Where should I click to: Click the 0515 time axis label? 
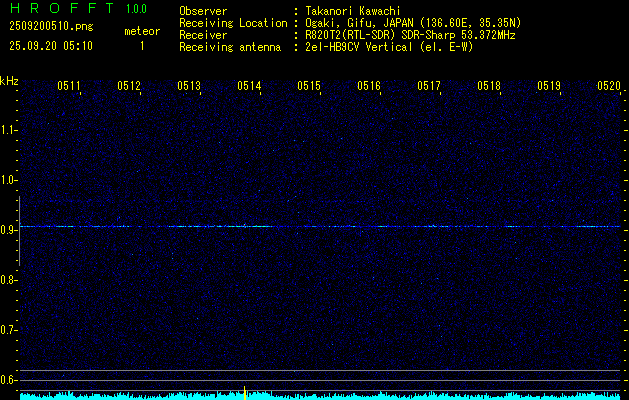tap(309, 85)
